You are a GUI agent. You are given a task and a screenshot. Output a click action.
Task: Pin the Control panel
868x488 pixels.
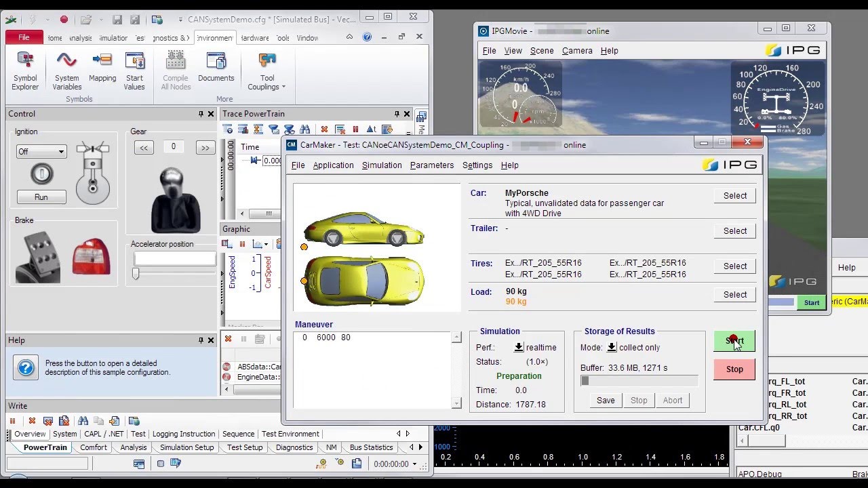[201, 114]
